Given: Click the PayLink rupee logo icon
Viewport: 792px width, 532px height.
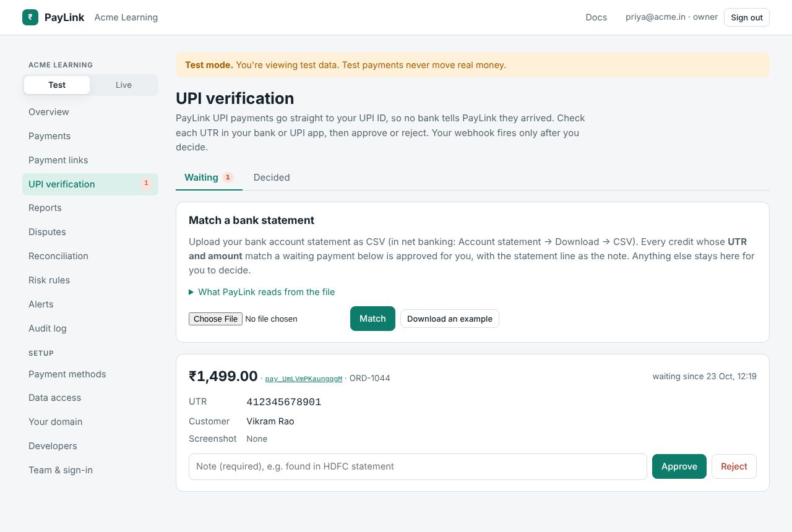Looking at the screenshot, I should 30,17.
